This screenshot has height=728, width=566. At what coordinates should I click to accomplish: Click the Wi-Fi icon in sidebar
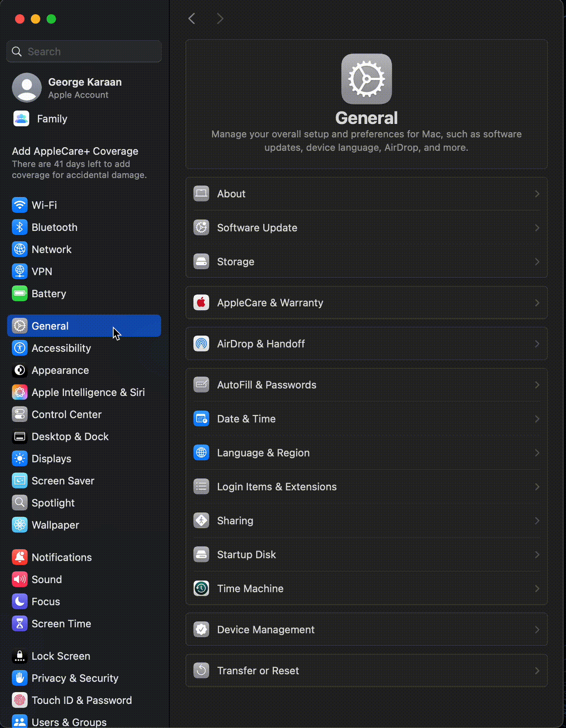(x=19, y=205)
